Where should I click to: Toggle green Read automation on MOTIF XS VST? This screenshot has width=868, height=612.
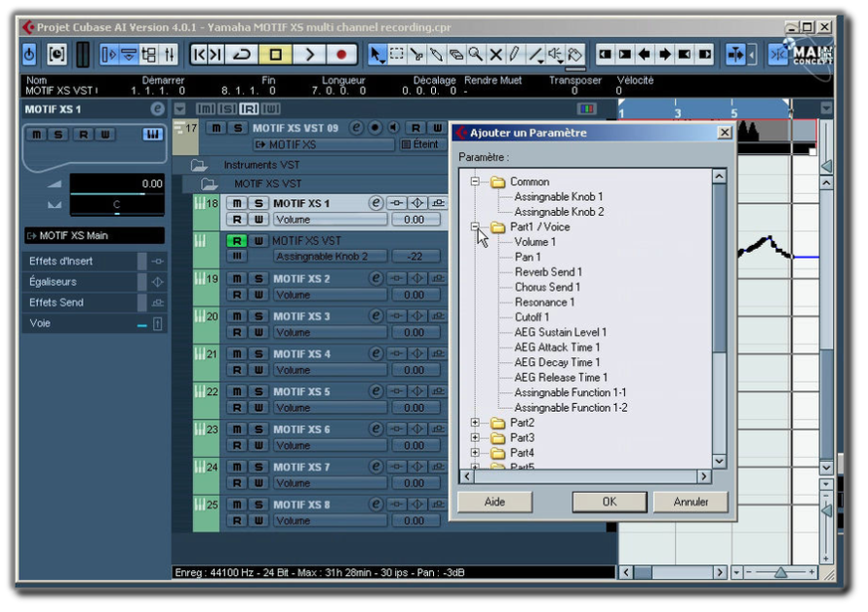[237, 241]
